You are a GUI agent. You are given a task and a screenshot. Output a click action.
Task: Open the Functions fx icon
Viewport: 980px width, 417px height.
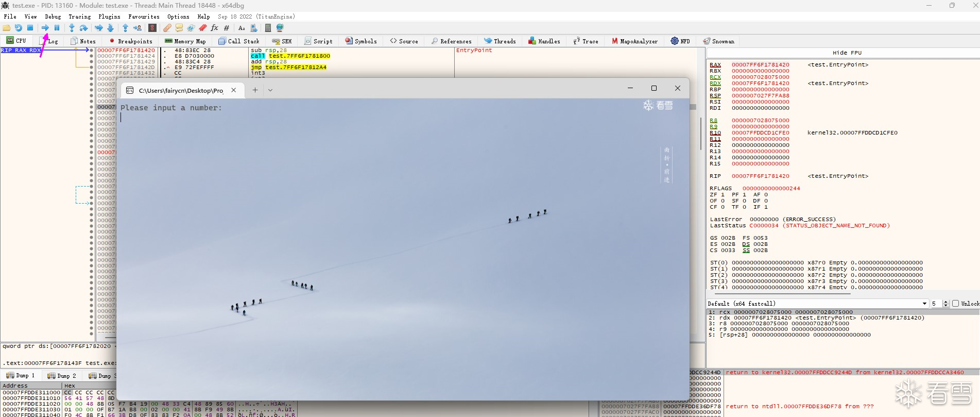point(215,28)
